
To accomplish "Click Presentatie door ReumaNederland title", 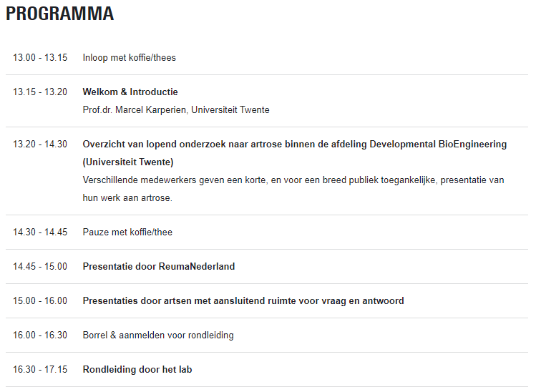I will pyautogui.click(x=159, y=266).
